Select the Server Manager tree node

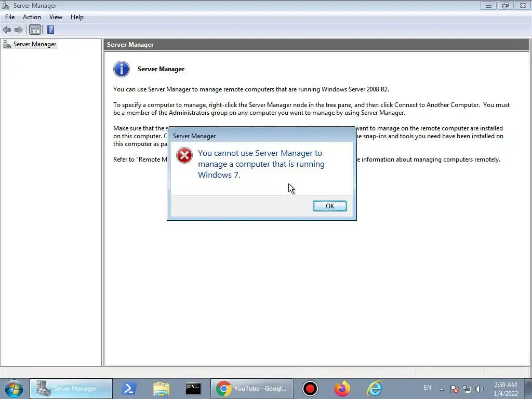coord(30,44)
